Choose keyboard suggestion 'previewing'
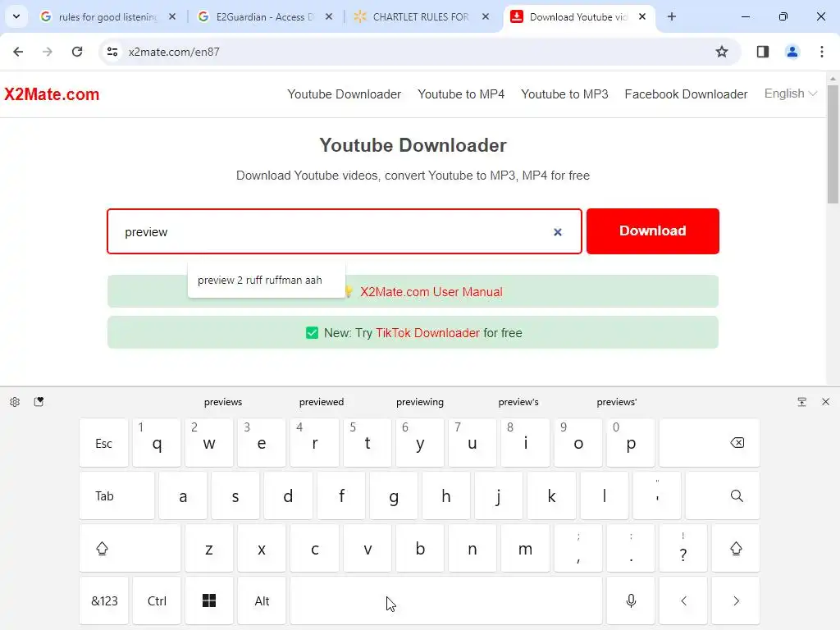Screen dimensions: 840x630 tap(420, 402)
